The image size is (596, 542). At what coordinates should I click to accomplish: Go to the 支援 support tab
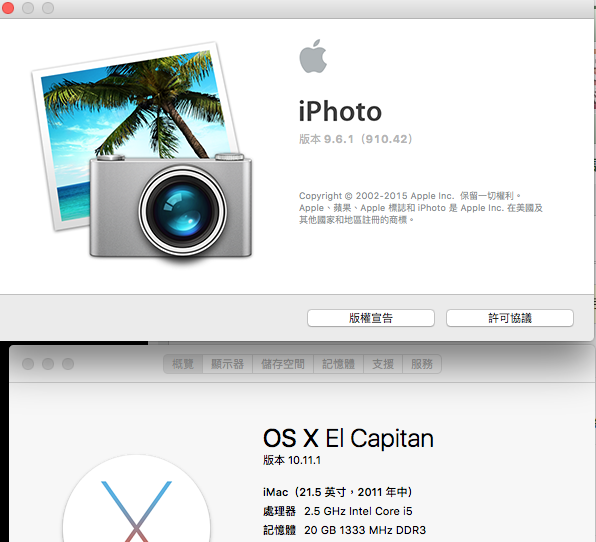[383, 364]
